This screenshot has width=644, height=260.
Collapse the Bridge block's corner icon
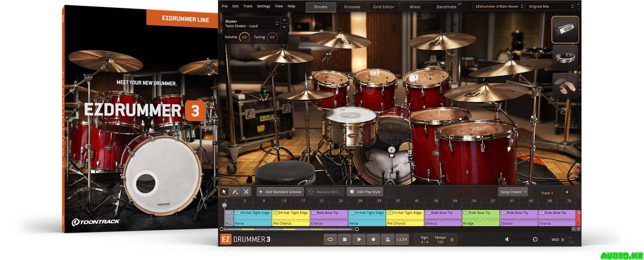click(466, 213)
